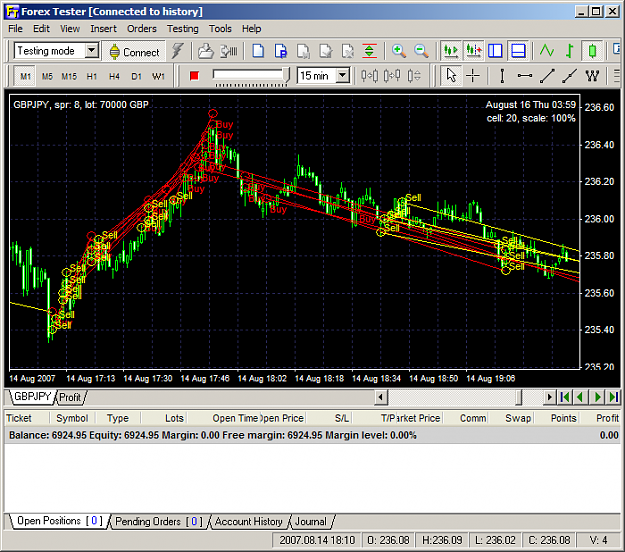Screen dimensions: 625x552
Task: Click the grayed-out edit page icon
Action: (x=326, y=51)
